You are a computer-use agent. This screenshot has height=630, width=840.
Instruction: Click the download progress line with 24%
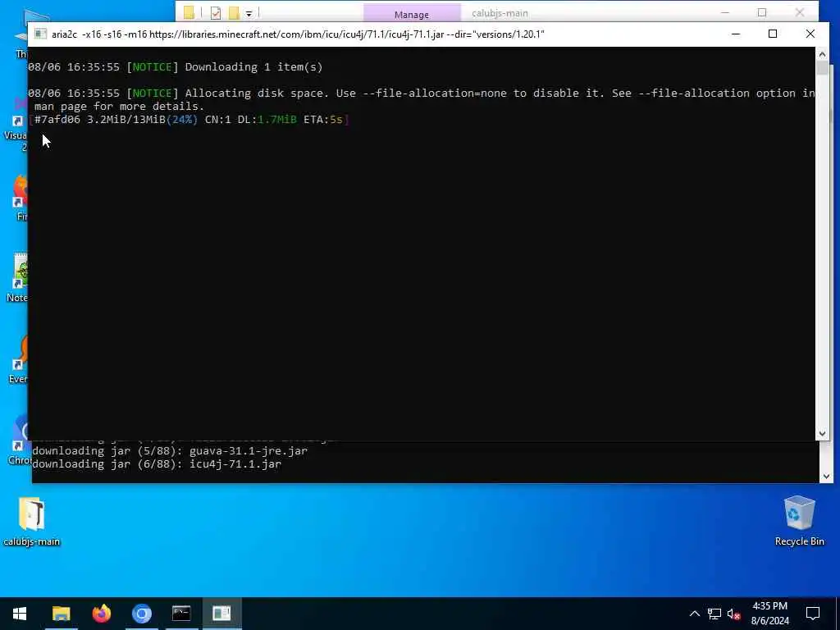point(189,120)
